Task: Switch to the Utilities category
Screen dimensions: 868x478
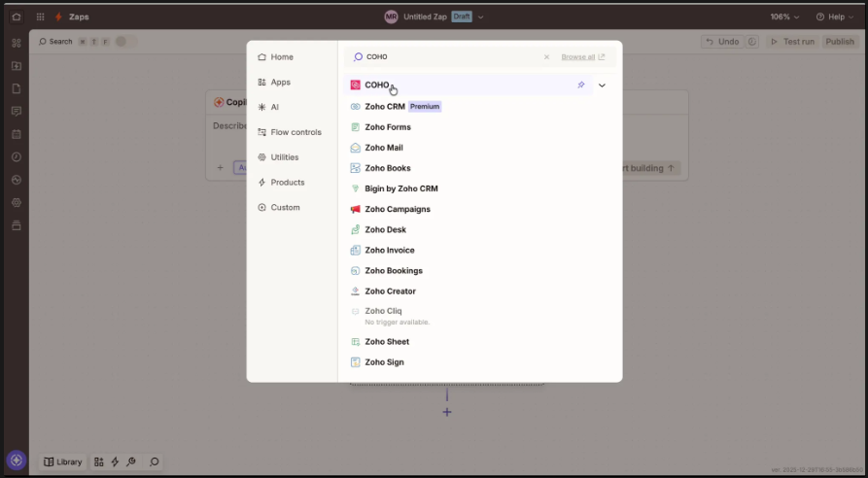Action: coord(284,157)
